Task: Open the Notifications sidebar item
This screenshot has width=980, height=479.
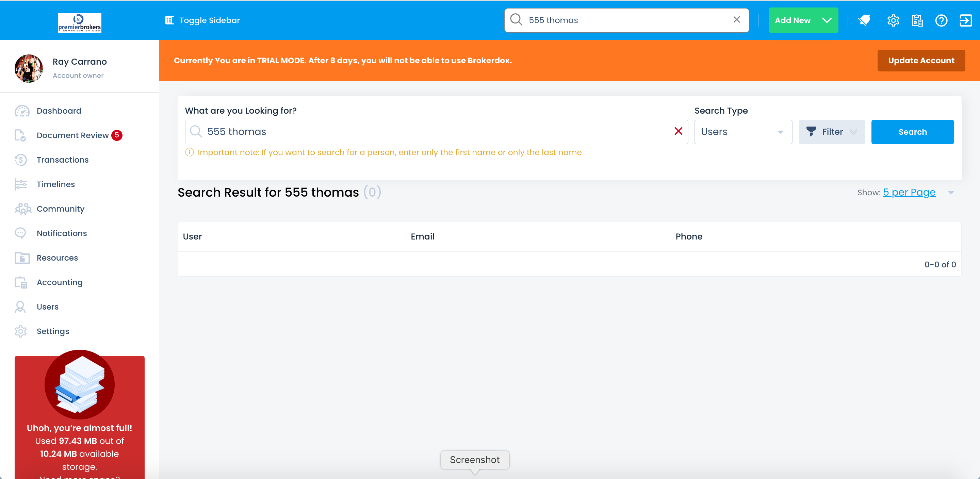Action: 62,233
